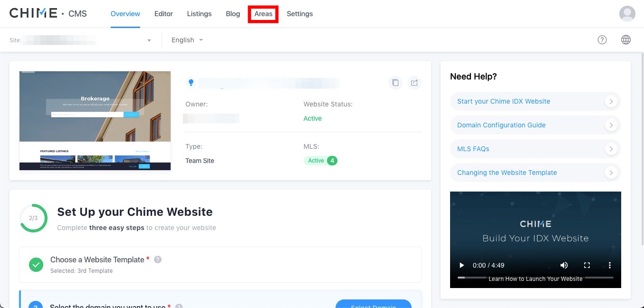
Task: Click the green checkmark for template step
Action: coord(36,264)
